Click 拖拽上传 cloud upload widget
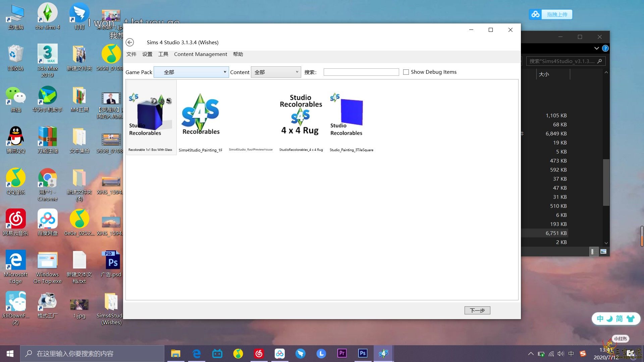644x362 pixels. pyautogui.click(x=551, y=14)
